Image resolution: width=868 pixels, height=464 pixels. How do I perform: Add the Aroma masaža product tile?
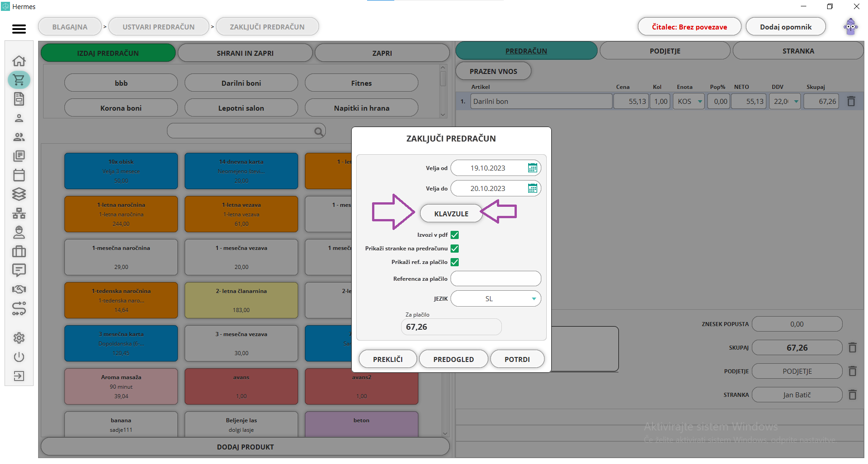[x=121, y=386]
